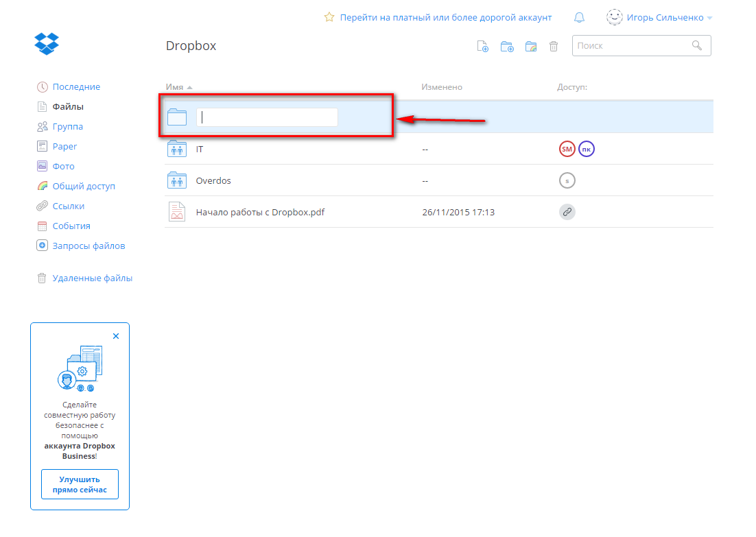Open Фото in sidebar

[x=63, y=166]
